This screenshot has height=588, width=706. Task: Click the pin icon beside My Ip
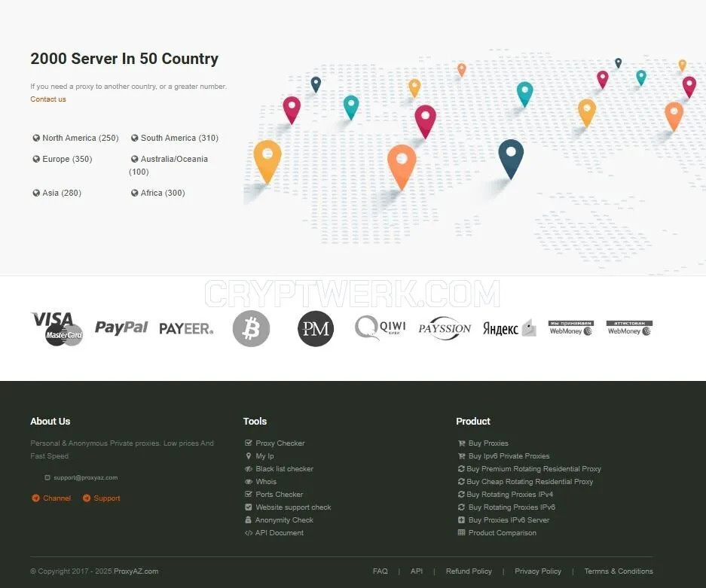(248, 455)
